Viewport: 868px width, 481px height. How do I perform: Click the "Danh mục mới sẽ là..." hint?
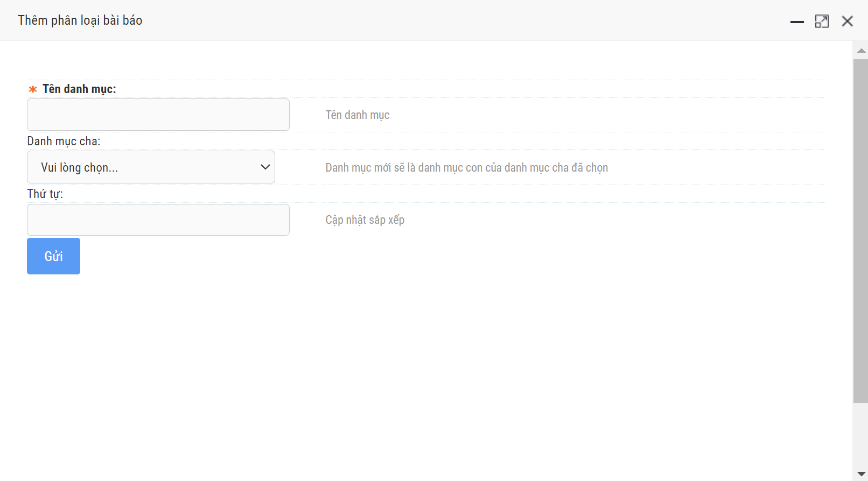[466, 168]
